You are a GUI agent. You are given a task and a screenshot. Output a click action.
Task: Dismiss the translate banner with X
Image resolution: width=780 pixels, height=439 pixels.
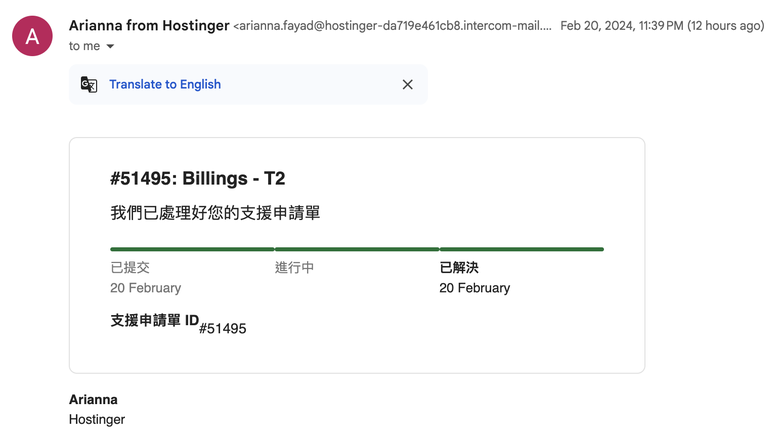click(407, 85)
